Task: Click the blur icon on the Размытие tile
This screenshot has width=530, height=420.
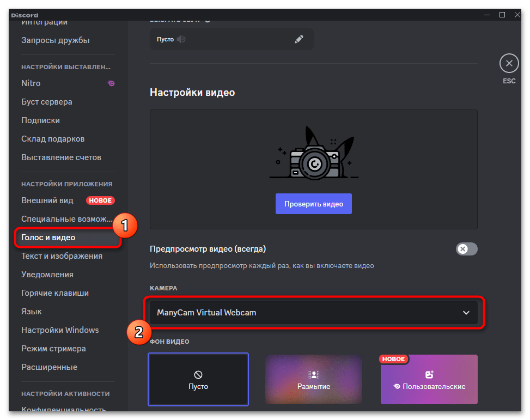Action: [x=313, y=374]
